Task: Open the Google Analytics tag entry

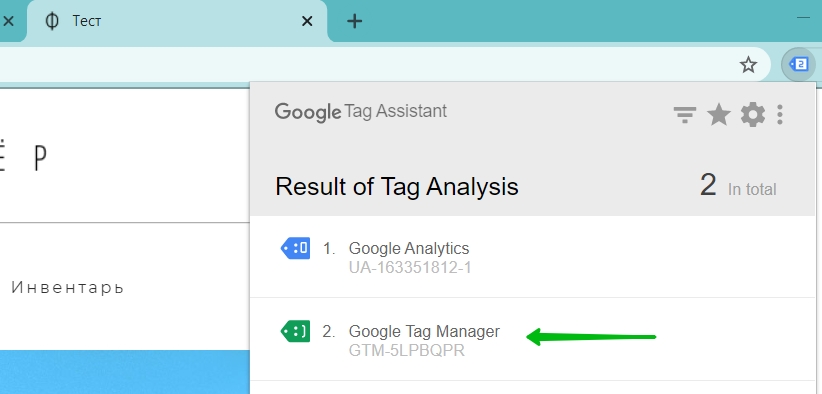Action: pyautogui.click(x=533, y=257)
